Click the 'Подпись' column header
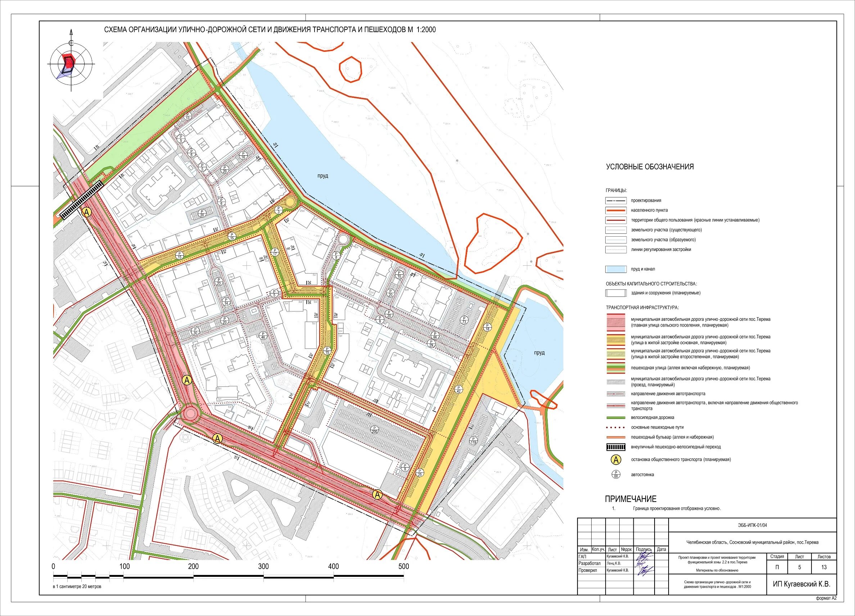Viewport: 855px width, 616px height. click(644, 549)
